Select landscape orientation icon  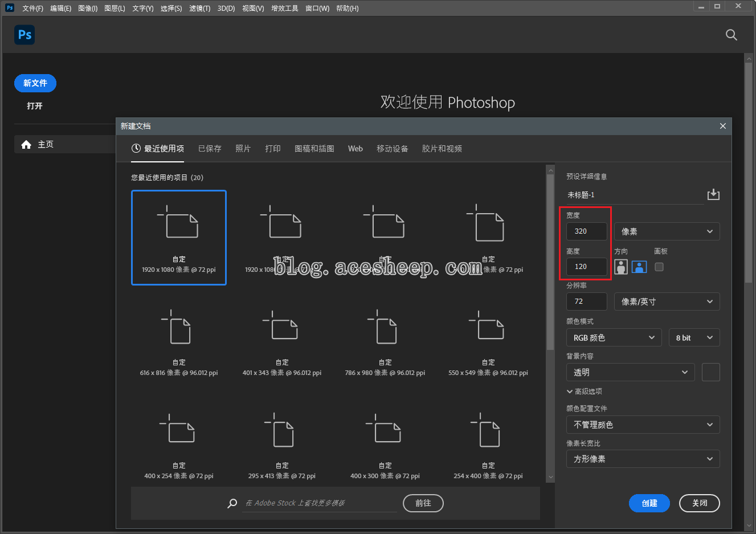pos(639,267)
